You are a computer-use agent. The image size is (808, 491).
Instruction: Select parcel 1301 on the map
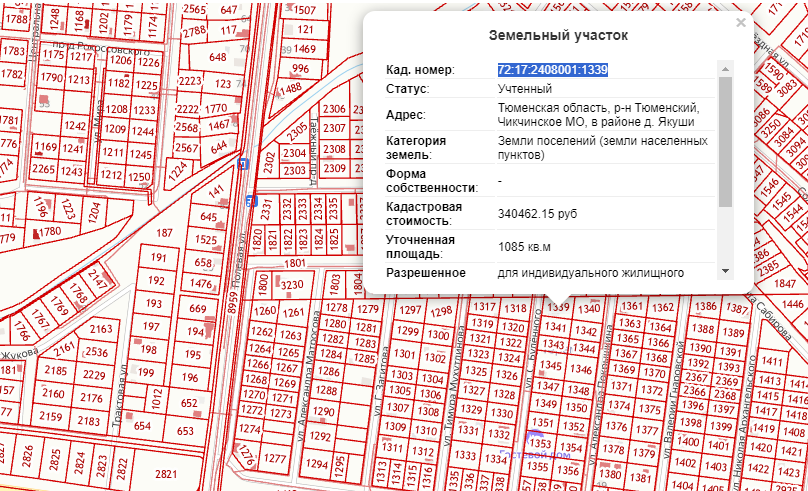(x=405, y=354)
